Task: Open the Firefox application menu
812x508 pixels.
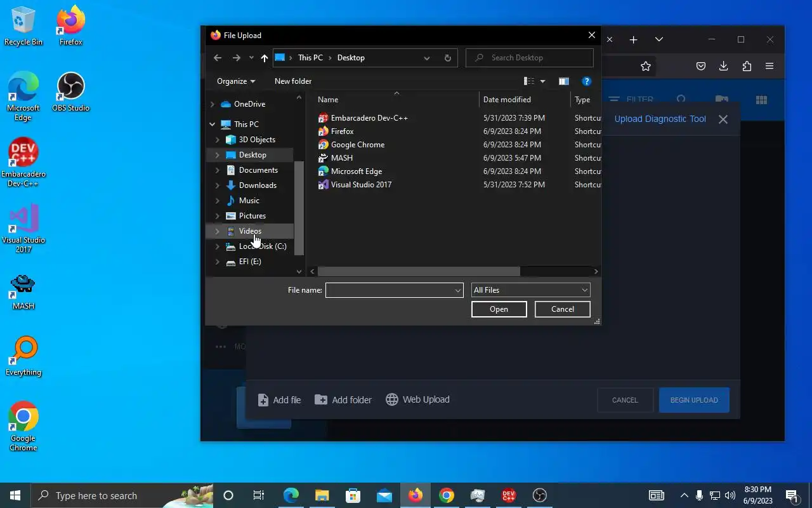Action: pyautogui.click(x=769, y=66)
